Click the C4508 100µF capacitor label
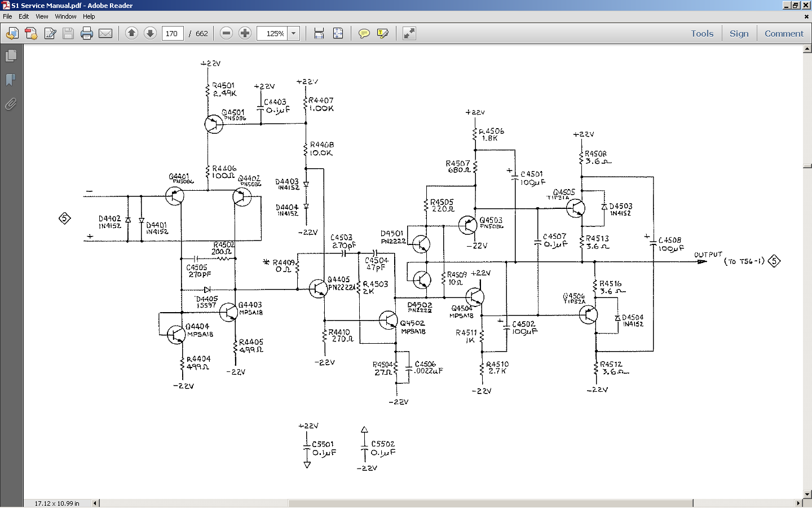 [x=671, y=244]
